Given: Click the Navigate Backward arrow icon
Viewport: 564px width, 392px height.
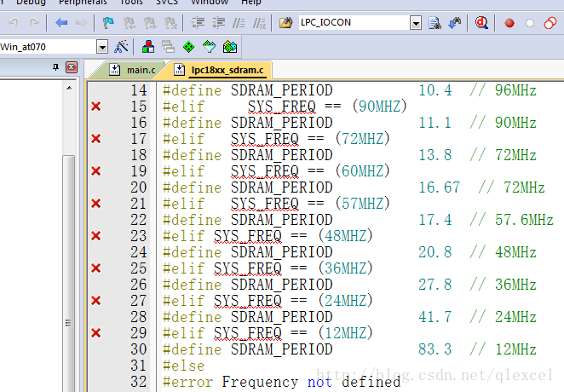Looking at the screenshot, I should [x=61, y=23].
